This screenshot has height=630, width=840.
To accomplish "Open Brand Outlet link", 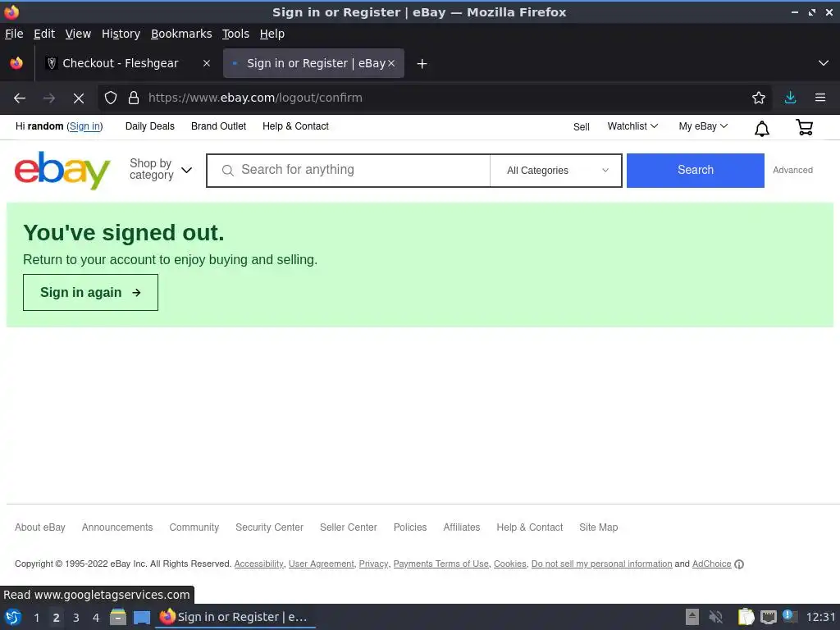I will 218,126.
